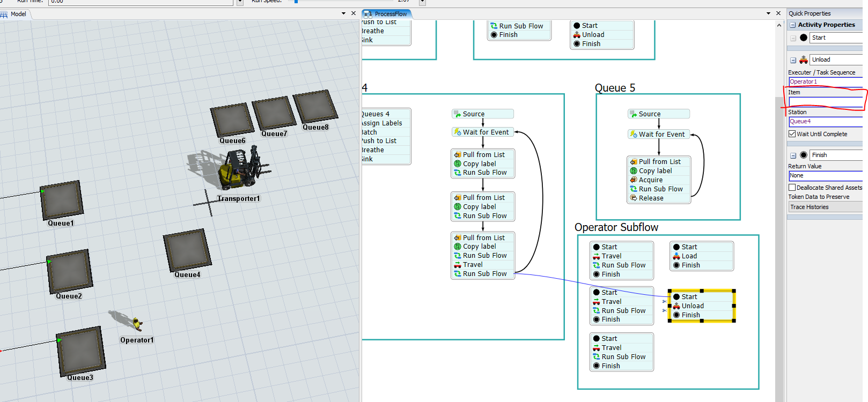Click the Acquire activity icon in Queue 5

634,180
